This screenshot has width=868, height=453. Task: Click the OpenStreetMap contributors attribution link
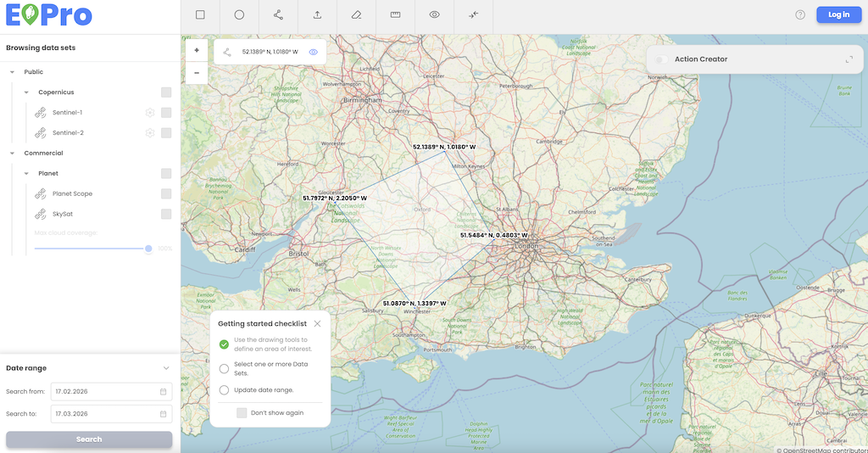(825, 450)
